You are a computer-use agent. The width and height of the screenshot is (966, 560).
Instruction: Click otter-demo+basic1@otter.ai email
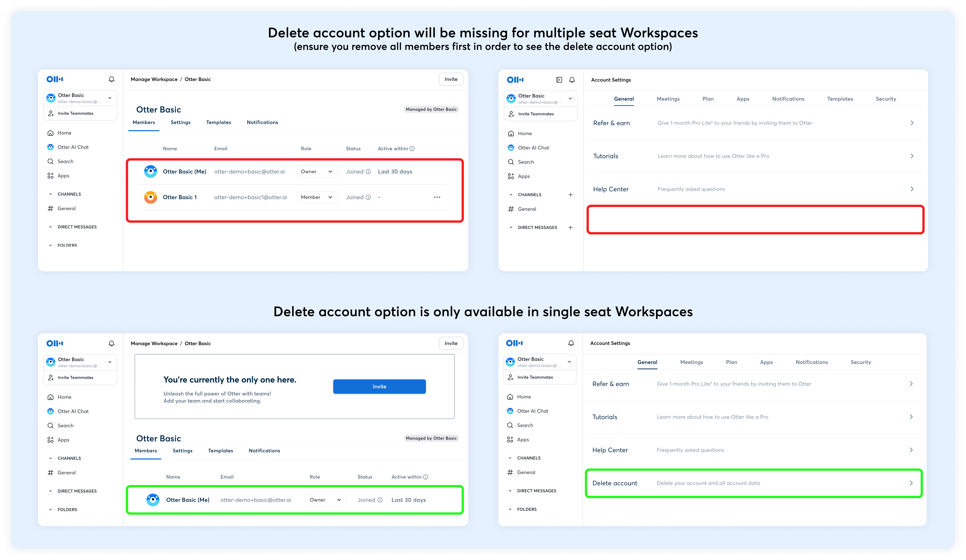(250, 197)
